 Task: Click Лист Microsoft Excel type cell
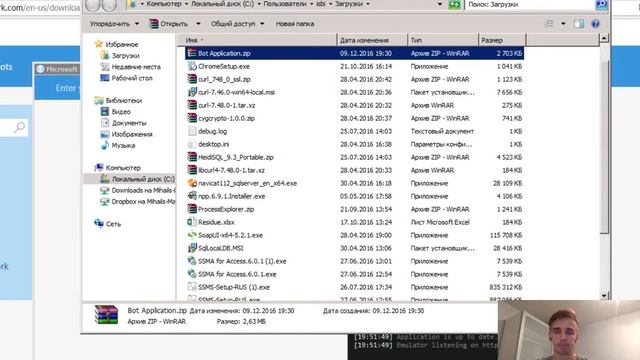click(440, 222)
